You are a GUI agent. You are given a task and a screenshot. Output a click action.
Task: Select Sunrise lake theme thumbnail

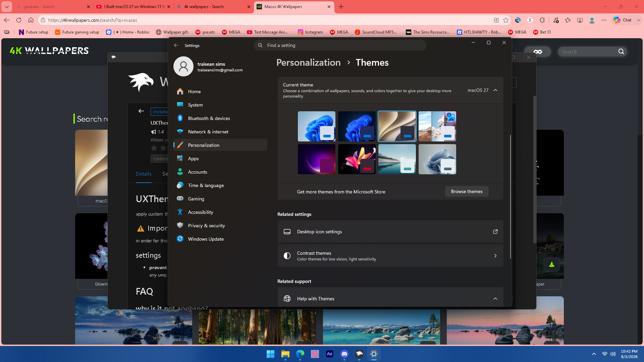click(397, 159)
